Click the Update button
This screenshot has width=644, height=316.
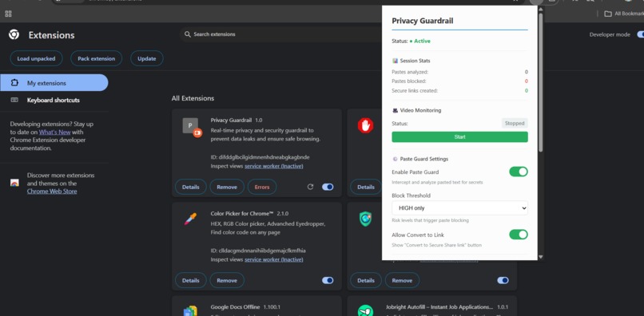[x=147, y=59]
